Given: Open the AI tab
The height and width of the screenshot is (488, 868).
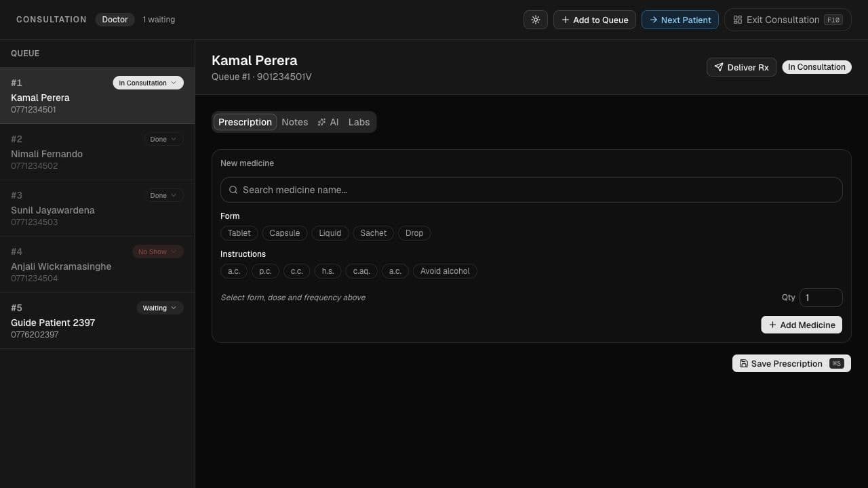Looking at the screenshot, I should 328,122.
